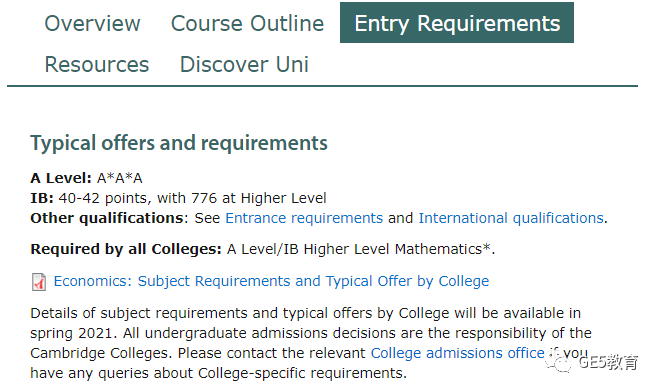Select the Entry Requirements tab
This screenshot has width=659, height=391.
point(457,23)
